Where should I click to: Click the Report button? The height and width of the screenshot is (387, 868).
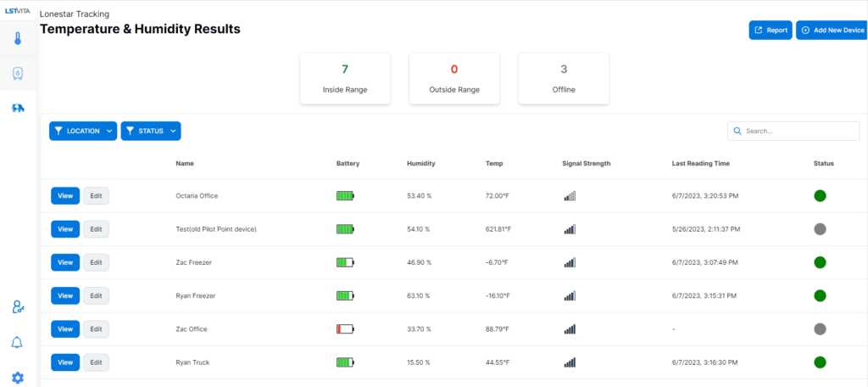tap(771, 30)
